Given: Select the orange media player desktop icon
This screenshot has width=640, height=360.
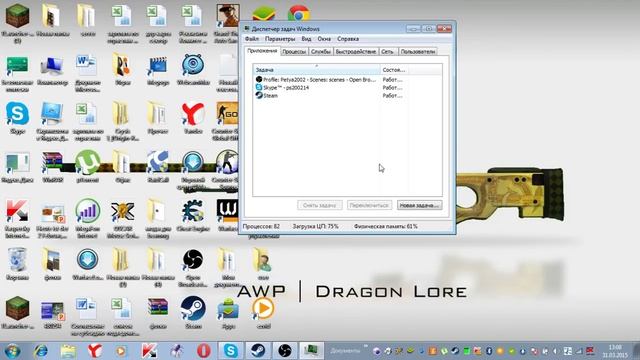Looking at the screenshot, I should [x=263, y=313].
